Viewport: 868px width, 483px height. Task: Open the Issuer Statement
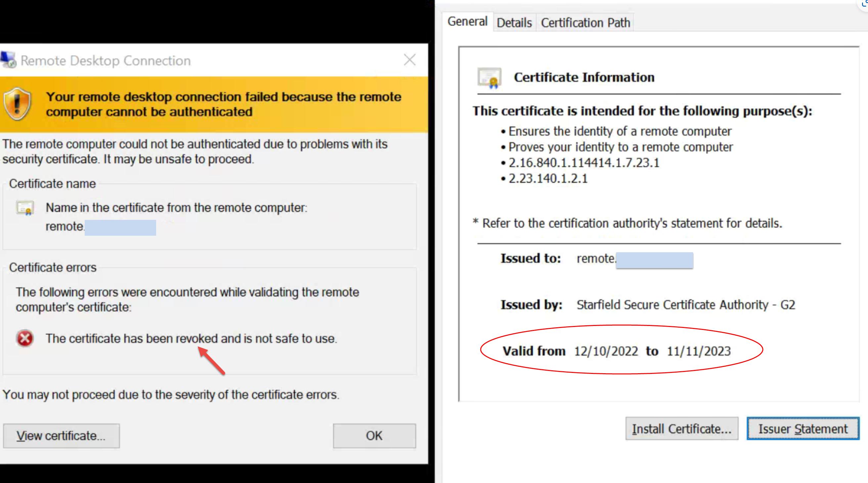tap(803, 429)
